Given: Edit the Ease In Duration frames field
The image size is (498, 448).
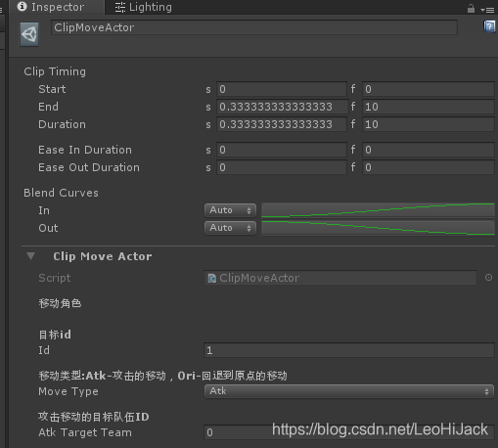Looking at the screenshot, I should coord(429,150).
